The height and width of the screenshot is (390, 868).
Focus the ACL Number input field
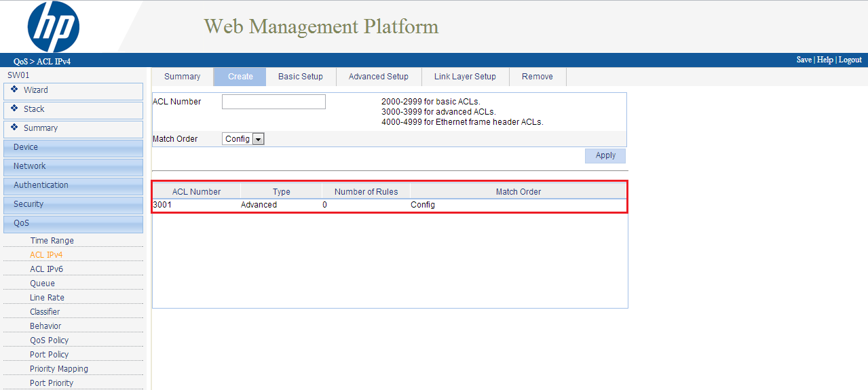[273, 102]
